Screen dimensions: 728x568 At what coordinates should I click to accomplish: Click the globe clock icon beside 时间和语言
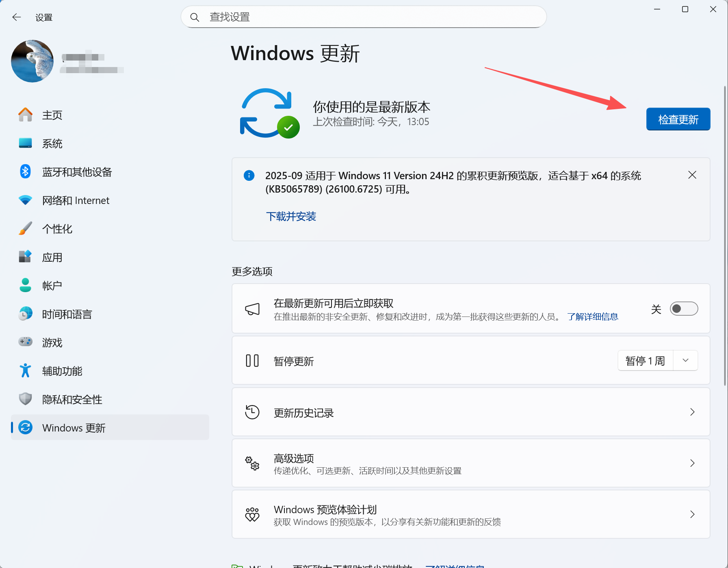coord(25,314)
